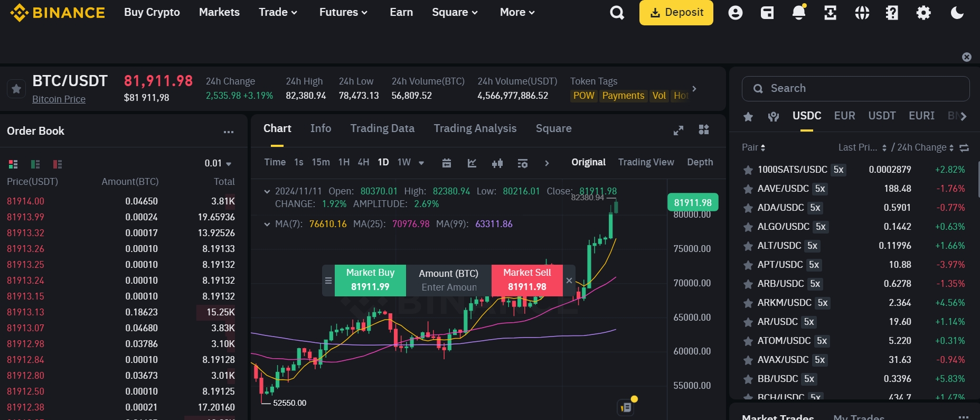Open the calendar date picker icon

coord(447,163)
